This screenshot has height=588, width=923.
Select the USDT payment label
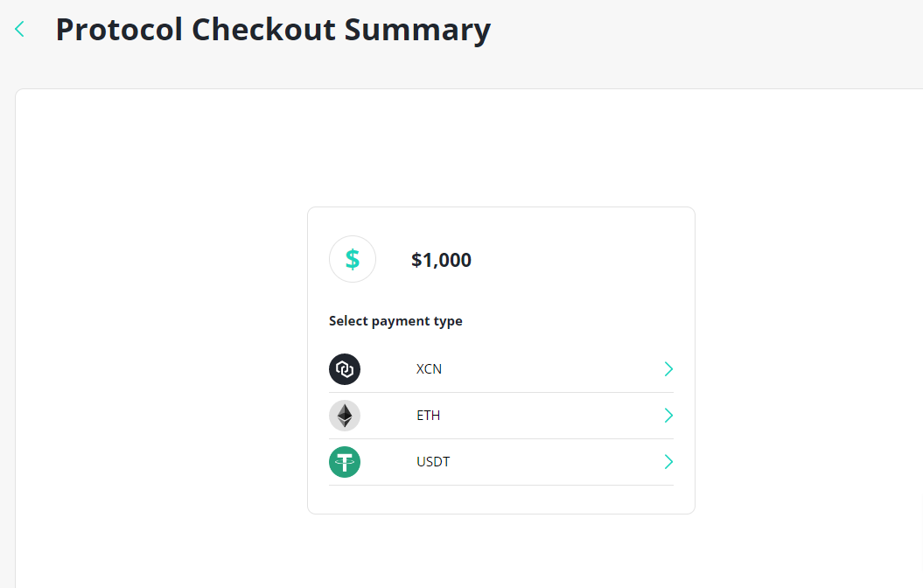(433, 462)
